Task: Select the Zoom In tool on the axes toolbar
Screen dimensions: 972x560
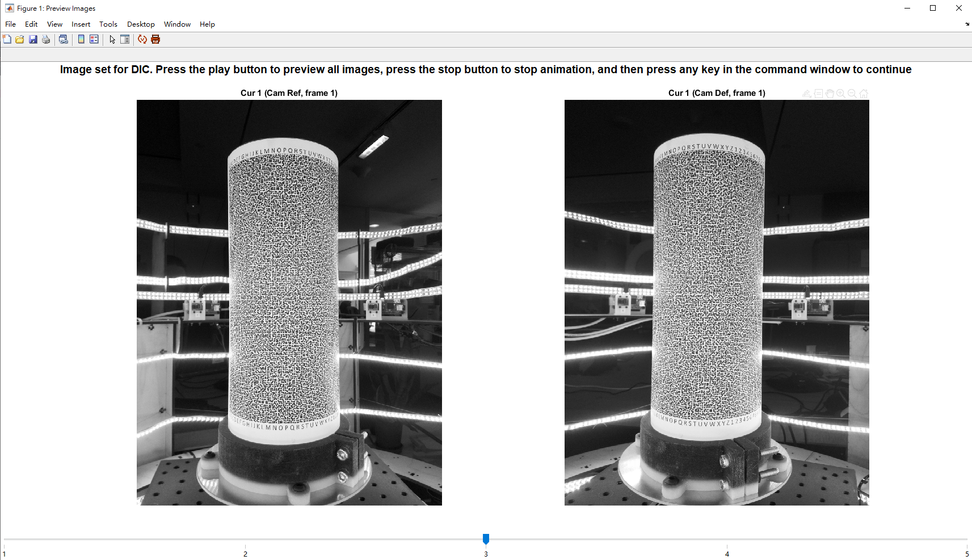Action: 840,94
